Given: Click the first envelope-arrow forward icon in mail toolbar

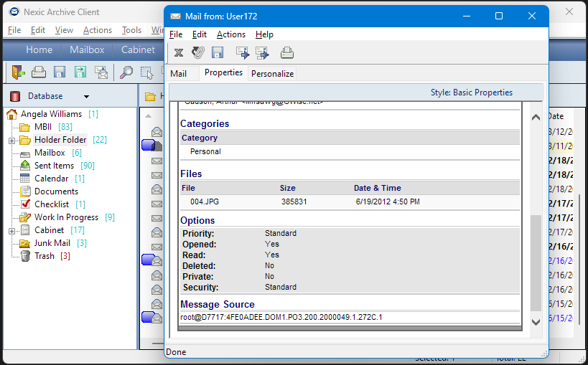Looking at the screenshot, I should (243, 53).
